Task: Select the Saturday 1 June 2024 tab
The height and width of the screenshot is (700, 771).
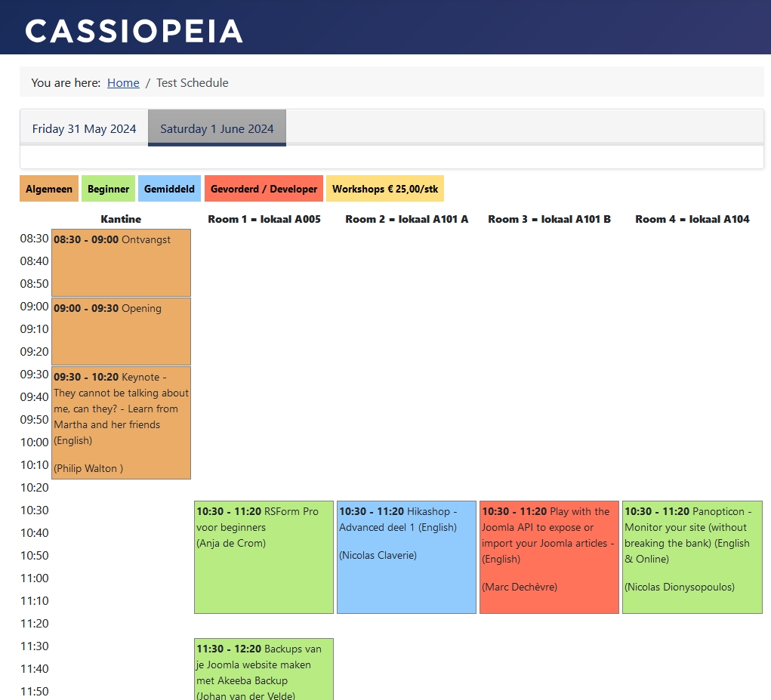Action: click(x=217, y=128)
